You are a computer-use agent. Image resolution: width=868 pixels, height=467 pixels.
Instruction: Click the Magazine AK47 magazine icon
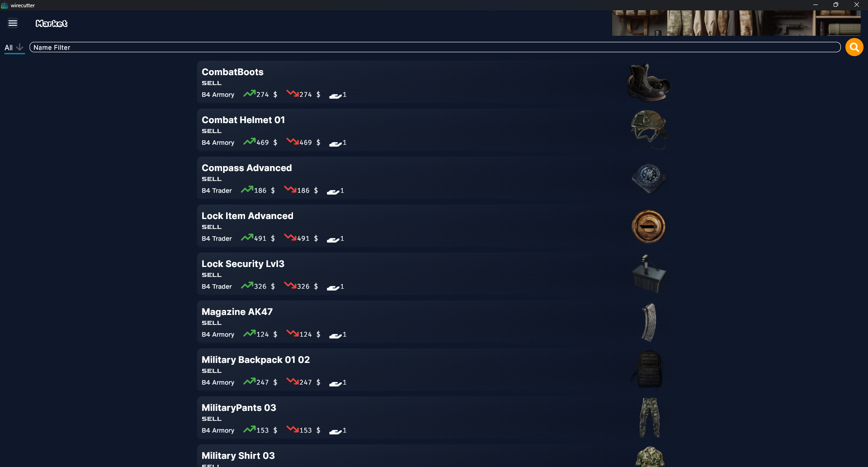coord(649,322)
